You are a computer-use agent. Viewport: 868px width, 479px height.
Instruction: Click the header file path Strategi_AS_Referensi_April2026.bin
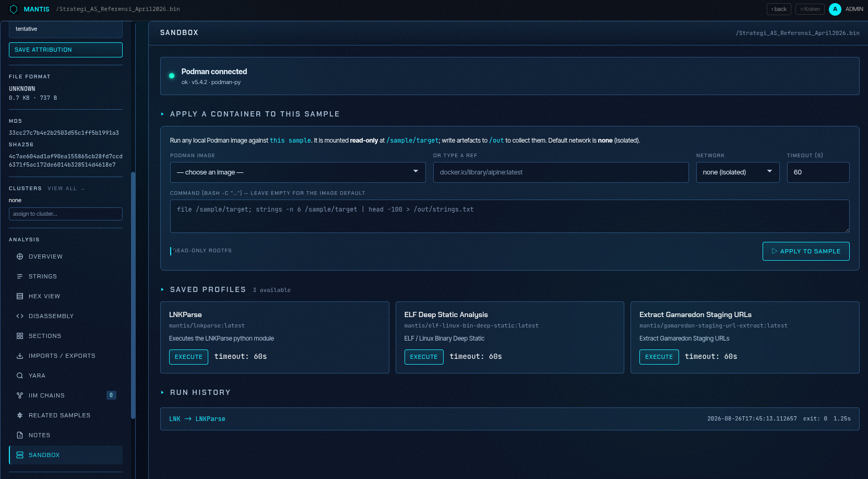[x=118, y=9]
